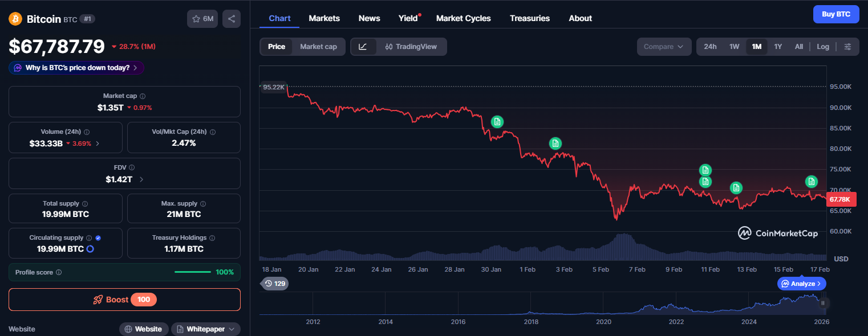The image size is (868, 336).
Task: Open the News tab
Action: pos(369,18)
